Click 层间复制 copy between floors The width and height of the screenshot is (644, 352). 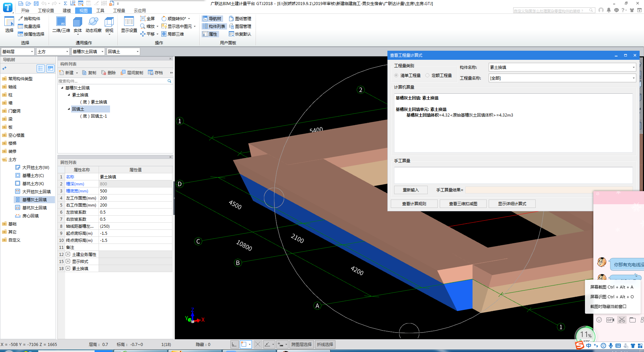(x=132, y=73)
